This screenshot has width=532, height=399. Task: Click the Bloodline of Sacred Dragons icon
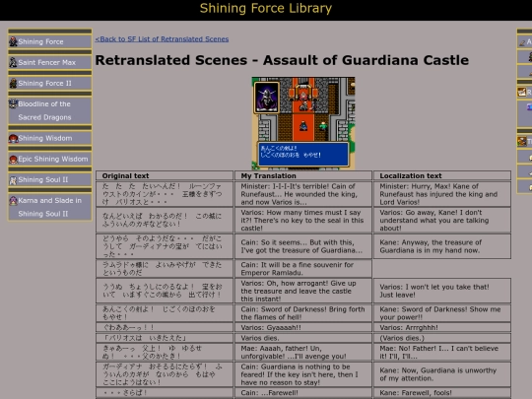click(13, 103)
